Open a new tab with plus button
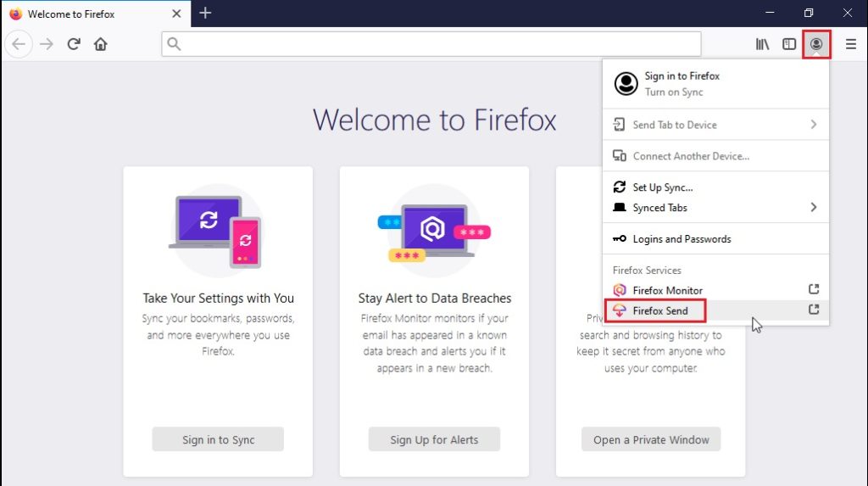The height and width of the screenshot is (486, 868). [x=205, y=13]
